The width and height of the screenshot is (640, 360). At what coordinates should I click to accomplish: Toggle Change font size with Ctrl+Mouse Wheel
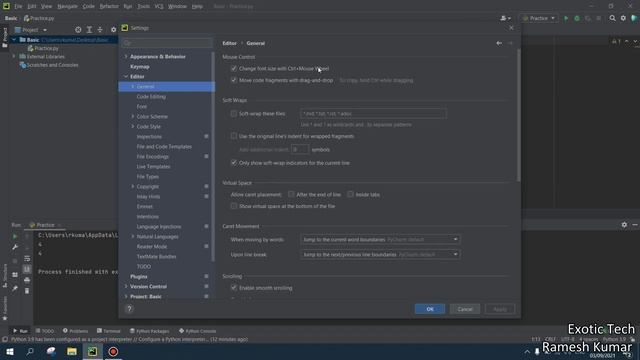[234, 69]
